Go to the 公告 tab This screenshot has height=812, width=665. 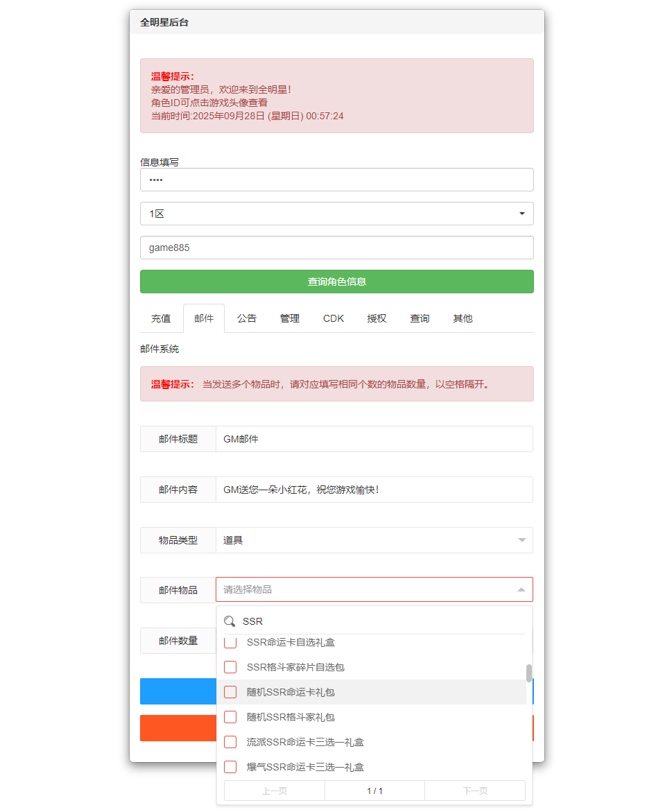coord(247,318)
